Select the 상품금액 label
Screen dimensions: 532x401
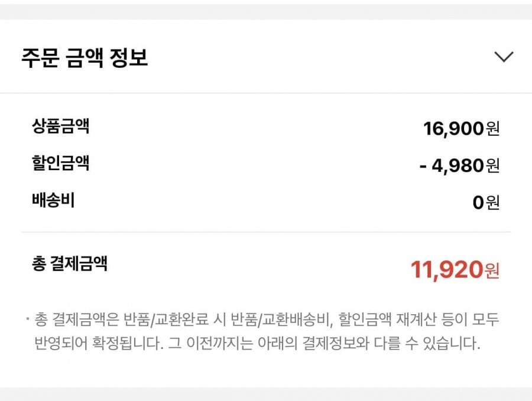61,126
